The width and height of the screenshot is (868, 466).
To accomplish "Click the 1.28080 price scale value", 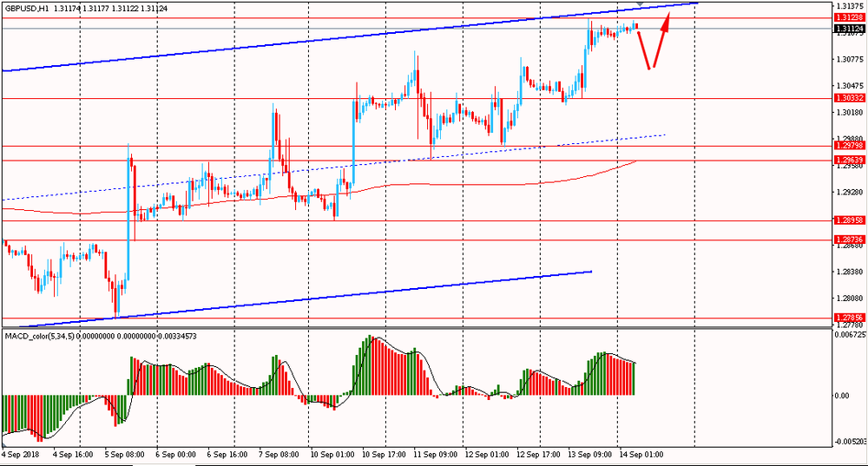I will 850,299.
